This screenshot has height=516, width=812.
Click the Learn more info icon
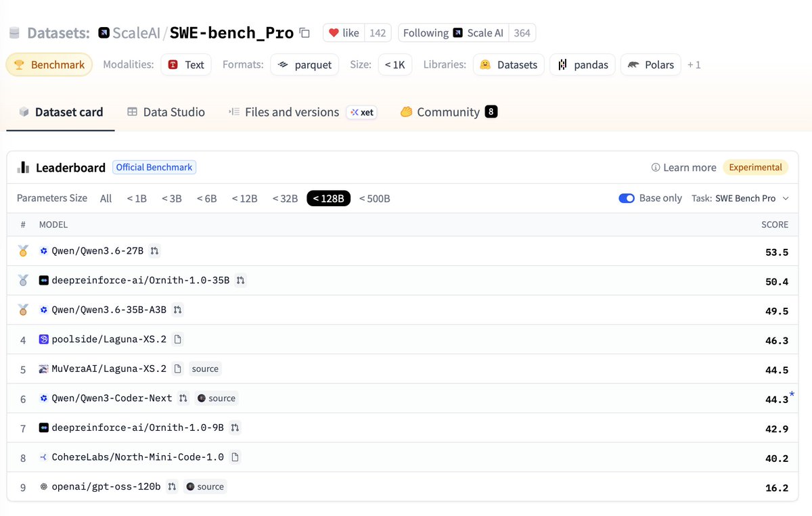[655, 168]
